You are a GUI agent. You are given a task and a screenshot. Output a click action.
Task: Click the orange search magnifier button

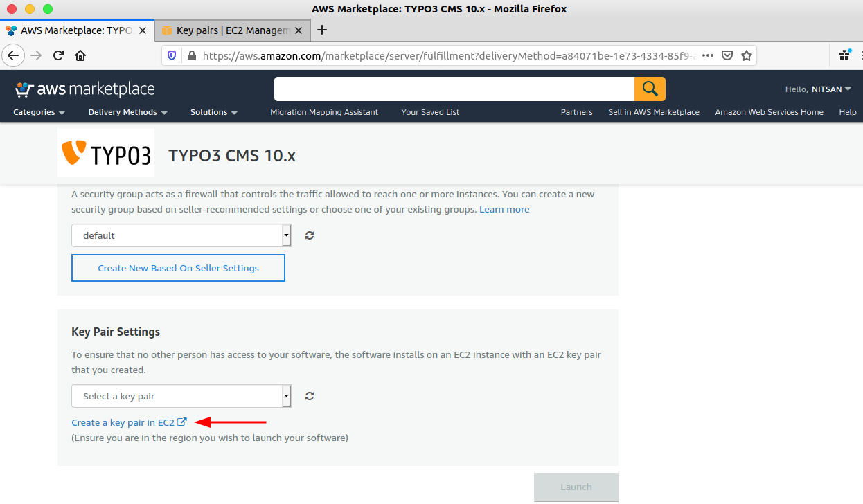coord(650,89)
